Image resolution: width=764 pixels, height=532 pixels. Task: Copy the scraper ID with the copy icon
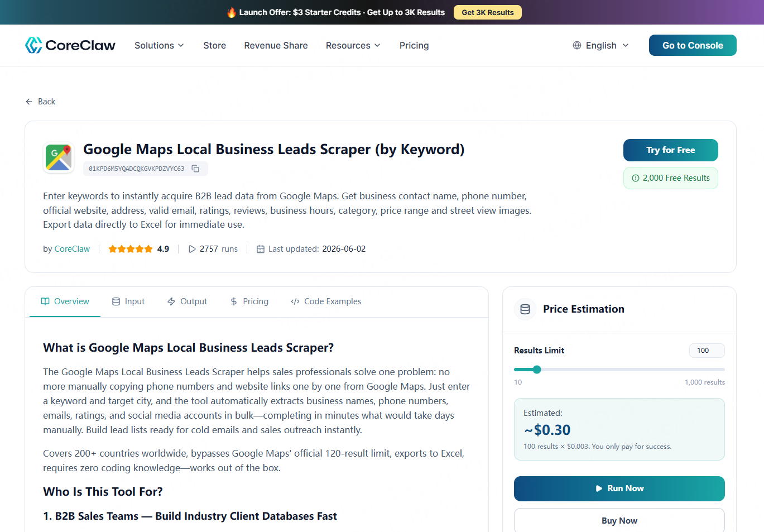[x=195, y=169]
